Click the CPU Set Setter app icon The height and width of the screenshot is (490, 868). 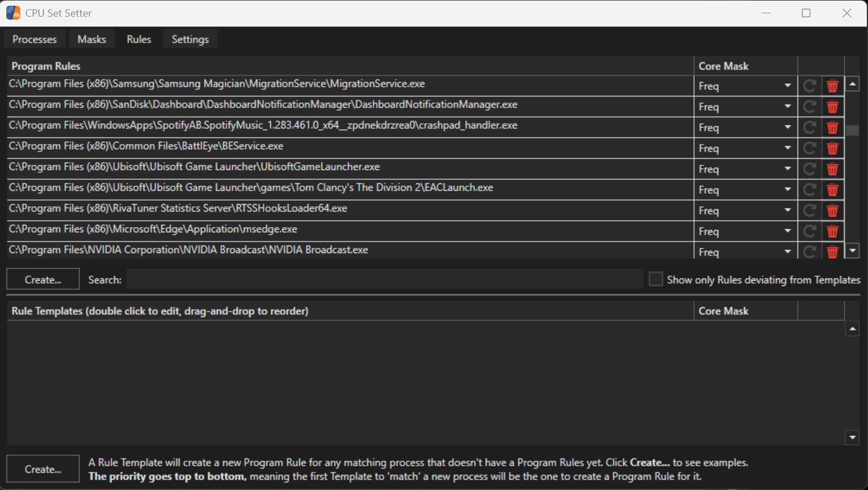click(x=13, y=13)
